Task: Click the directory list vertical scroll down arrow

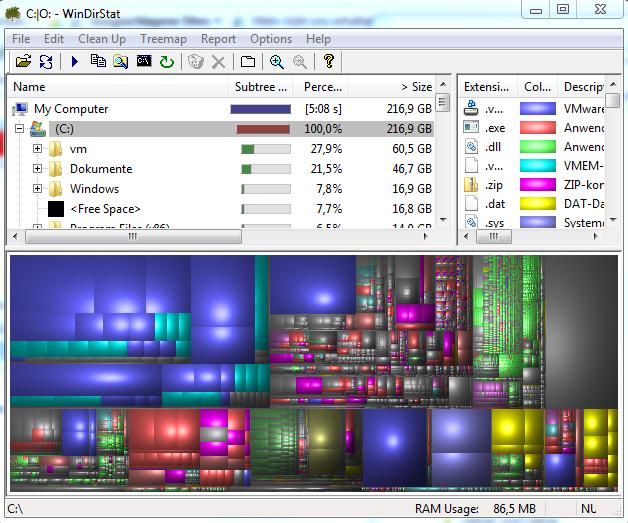Action: click(x=443, y=219)
